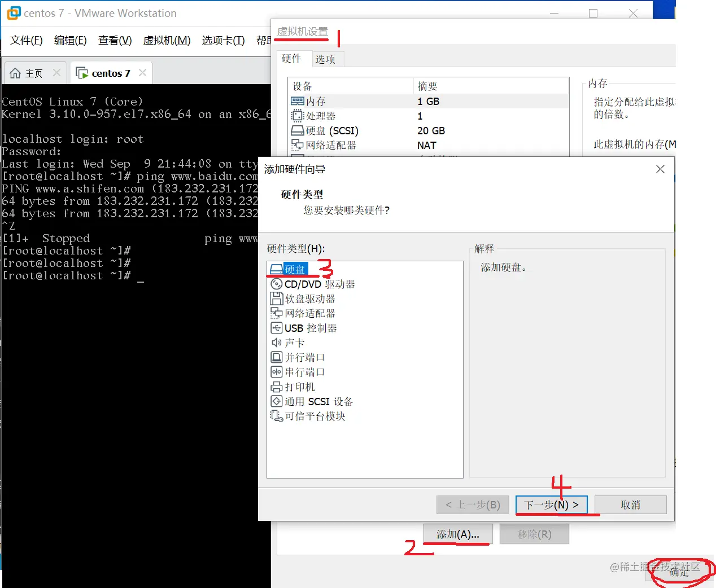
Task: Switch to the 主页 tab
Action: coord(34,73)
